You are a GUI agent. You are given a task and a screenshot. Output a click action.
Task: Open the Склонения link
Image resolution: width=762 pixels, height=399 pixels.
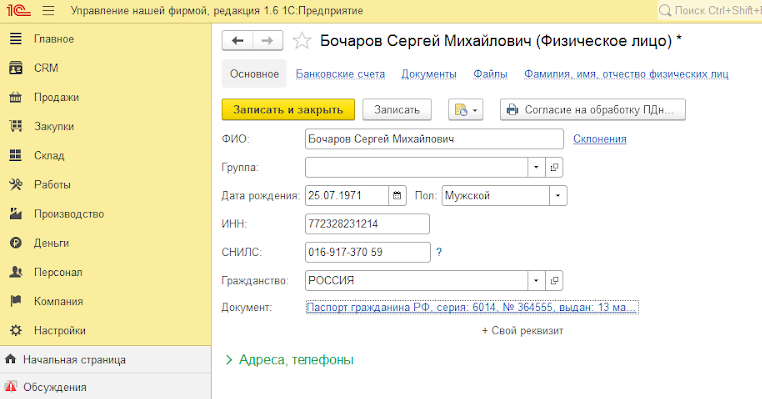600,139
